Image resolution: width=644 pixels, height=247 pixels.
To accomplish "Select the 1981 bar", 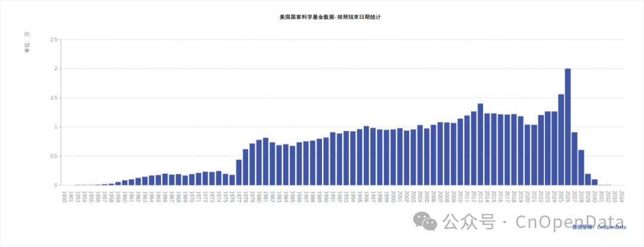I will 266,161.
